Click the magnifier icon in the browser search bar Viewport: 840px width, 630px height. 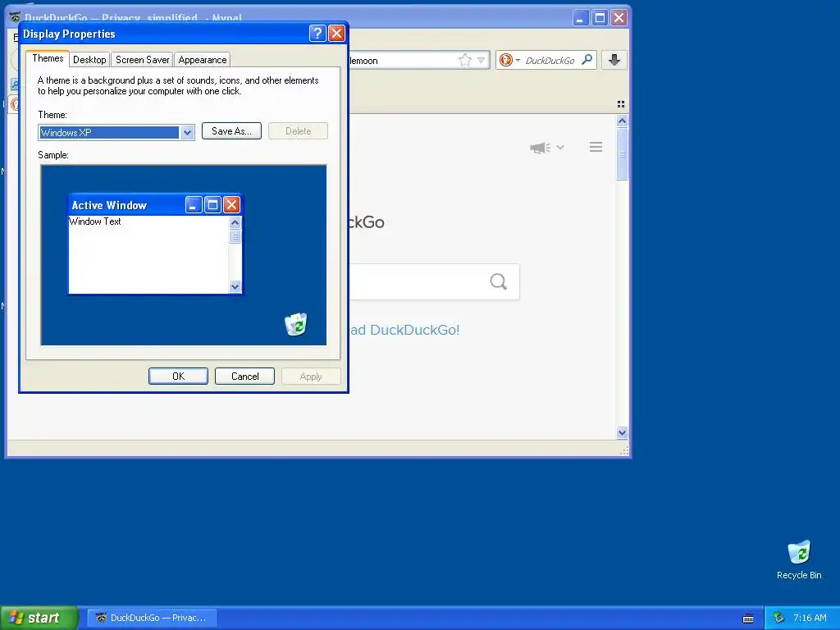(587, 59)
